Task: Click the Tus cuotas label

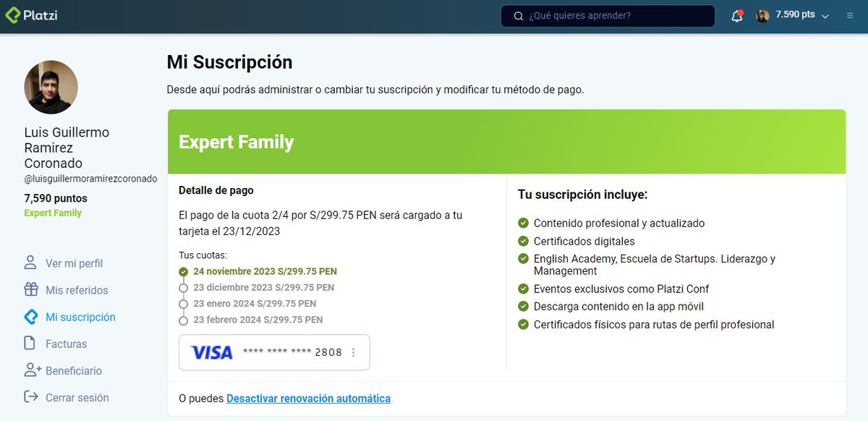Action: [203, 255]
